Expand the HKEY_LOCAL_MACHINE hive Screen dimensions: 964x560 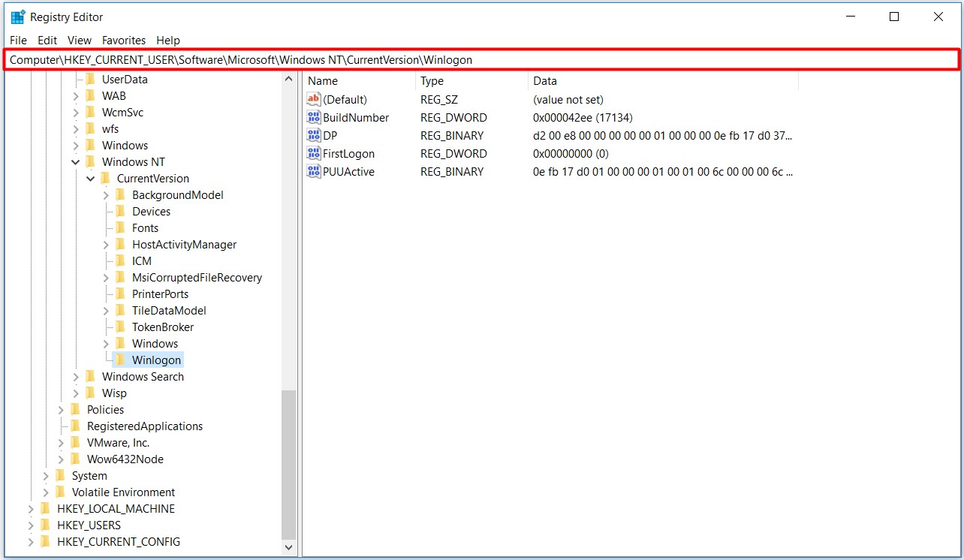31,508
